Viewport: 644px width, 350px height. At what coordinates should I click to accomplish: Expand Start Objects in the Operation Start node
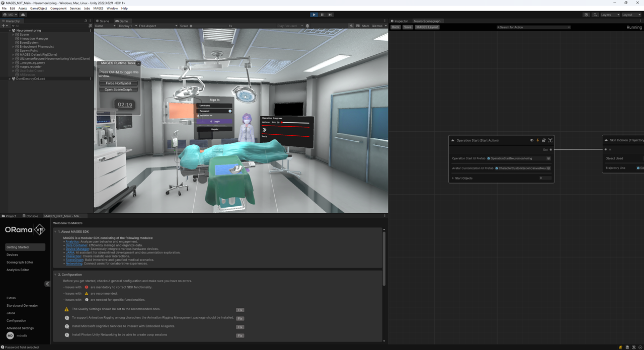453,178
